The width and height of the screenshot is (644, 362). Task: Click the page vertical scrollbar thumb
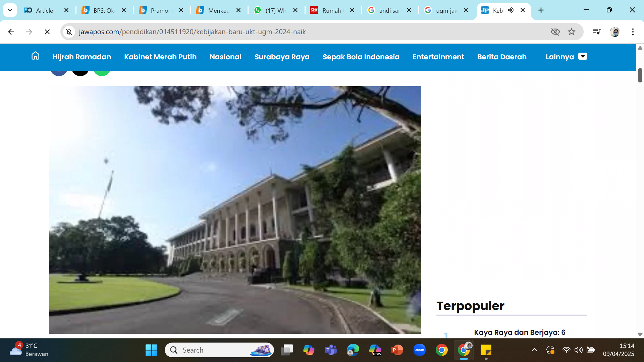[640, 75]
